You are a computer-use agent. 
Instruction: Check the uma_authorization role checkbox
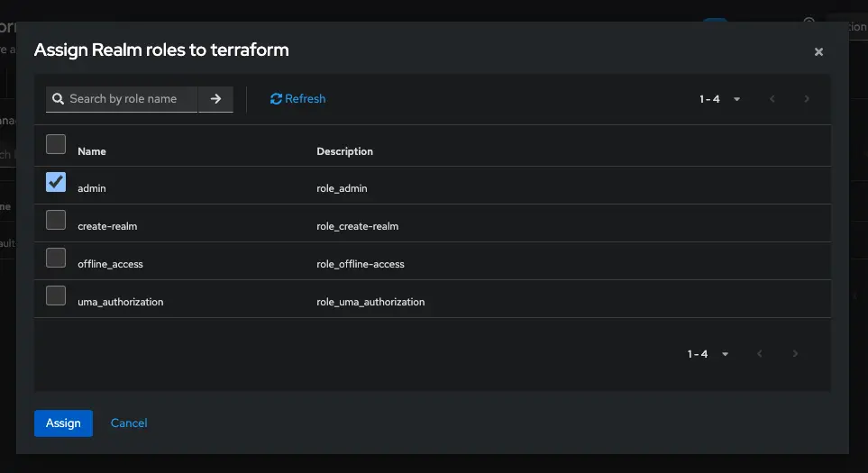point(56,296)
